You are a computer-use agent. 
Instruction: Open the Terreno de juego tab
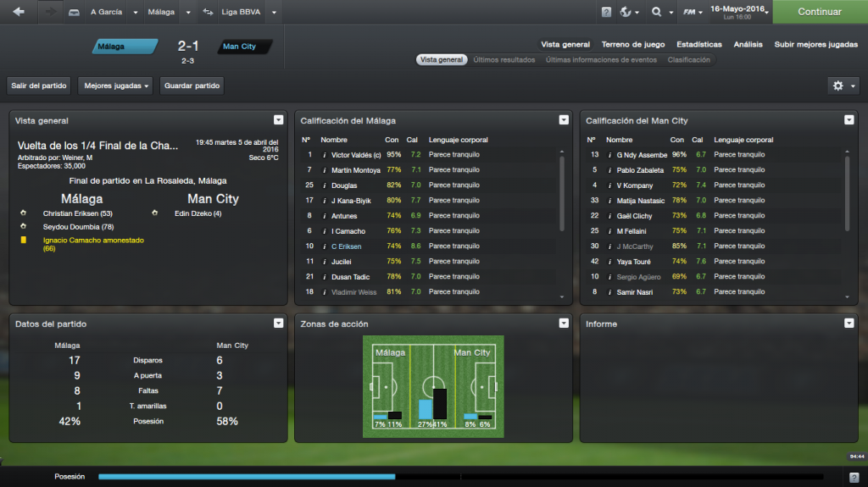point(633,44)
